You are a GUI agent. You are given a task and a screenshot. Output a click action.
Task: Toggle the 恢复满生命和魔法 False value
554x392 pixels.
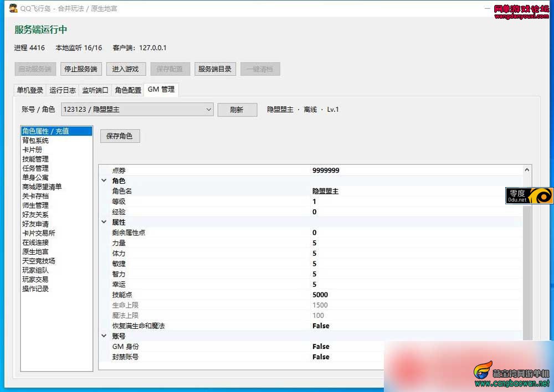321,326
